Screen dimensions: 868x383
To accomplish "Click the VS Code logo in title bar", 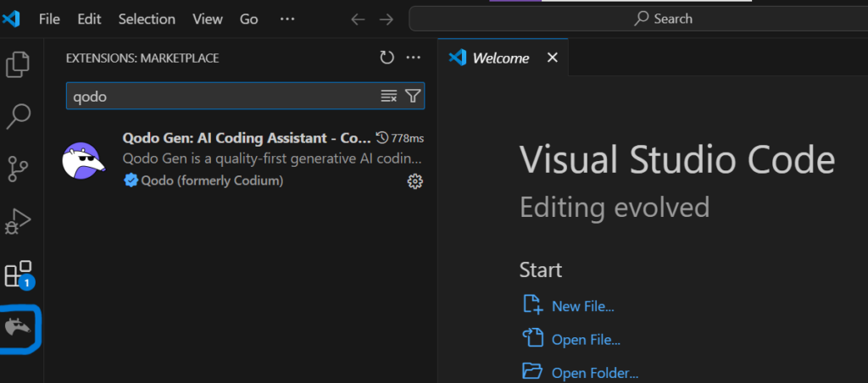I will (11, 19).
